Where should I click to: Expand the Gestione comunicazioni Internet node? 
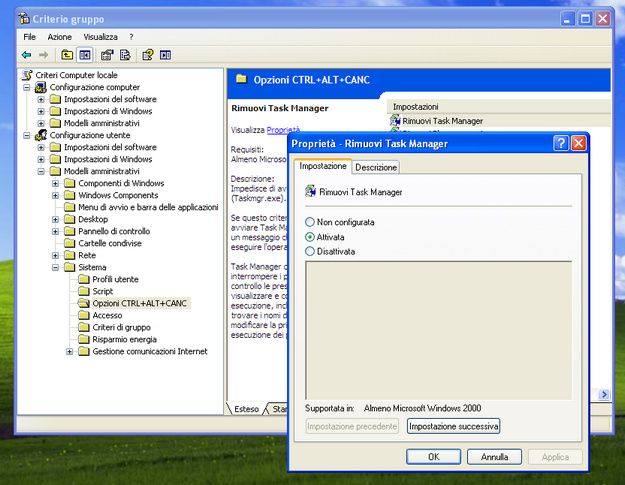click(70, 351)
